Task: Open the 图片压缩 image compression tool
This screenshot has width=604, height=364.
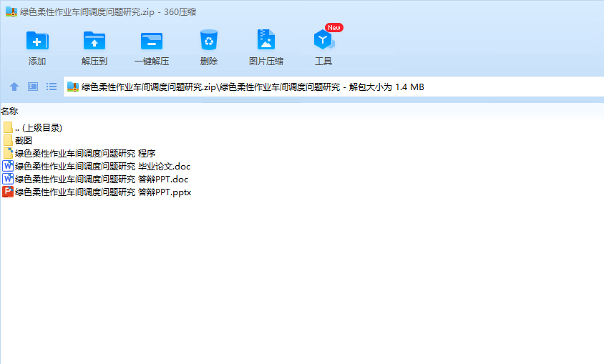Action: pyautogui.click(x=266, y=39)
